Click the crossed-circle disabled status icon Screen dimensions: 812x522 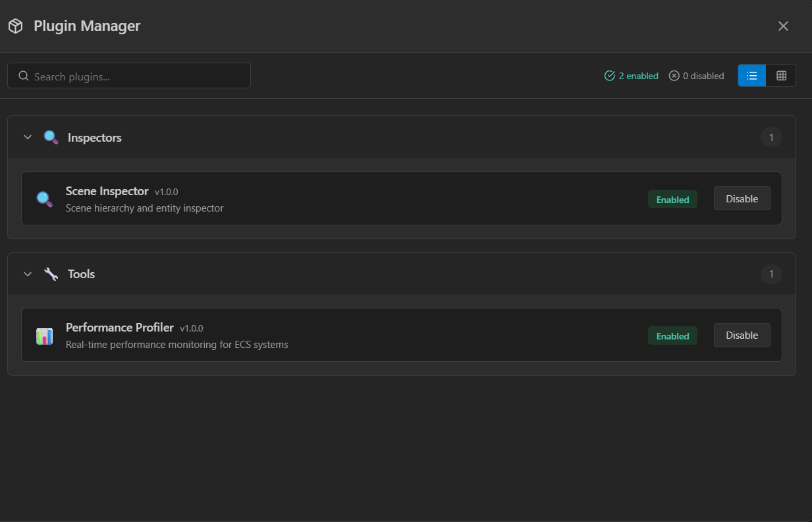[674, 75]
